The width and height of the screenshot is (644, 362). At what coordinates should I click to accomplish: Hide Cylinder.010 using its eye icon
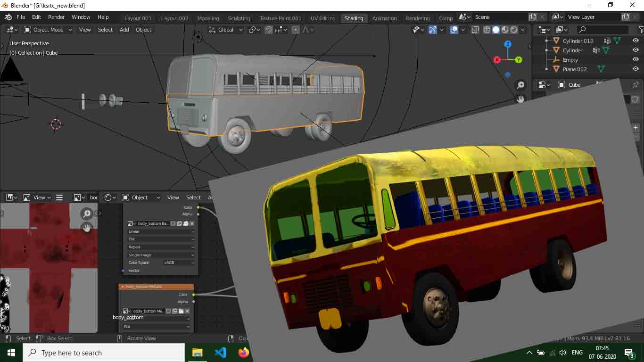636,41
